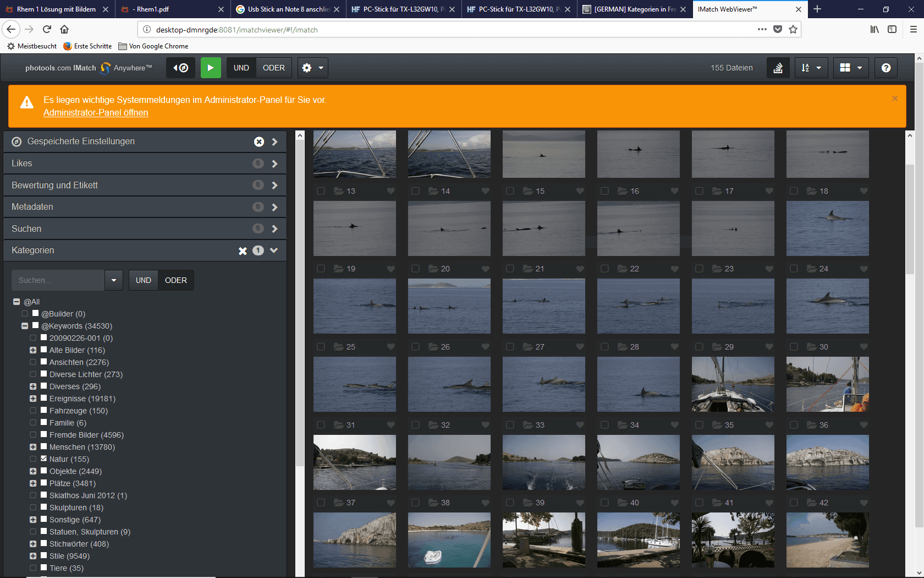The height and width of the screenshot is (578, 924).
Task: Open the Firefox hamburger menu
Action: pyautogui.click(x=913, y=29)
